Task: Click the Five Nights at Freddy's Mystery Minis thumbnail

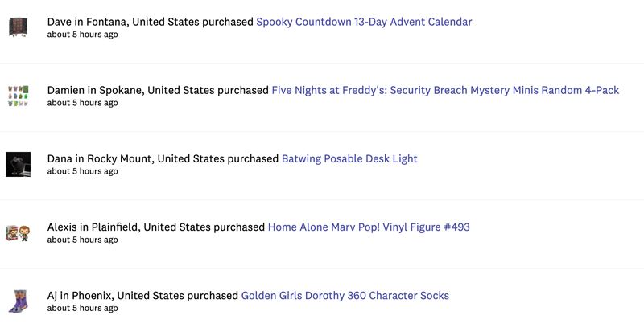Action: pos(18,96)
